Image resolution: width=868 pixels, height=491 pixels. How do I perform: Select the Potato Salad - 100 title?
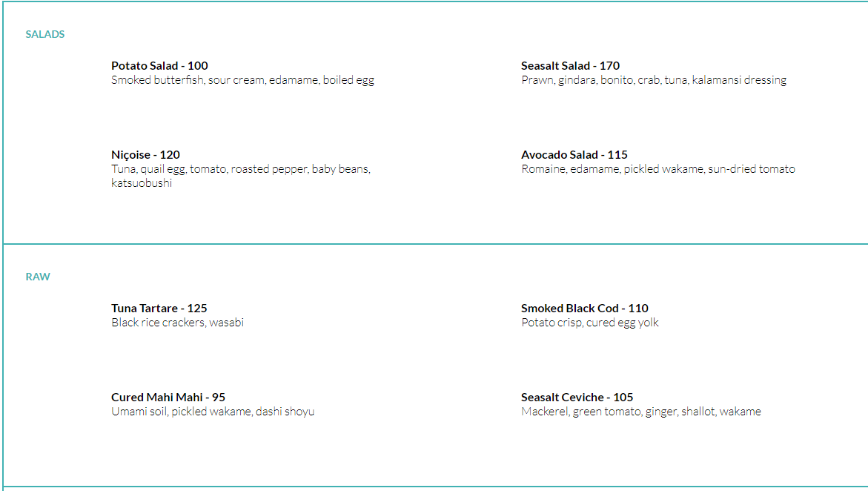point(159,65)
